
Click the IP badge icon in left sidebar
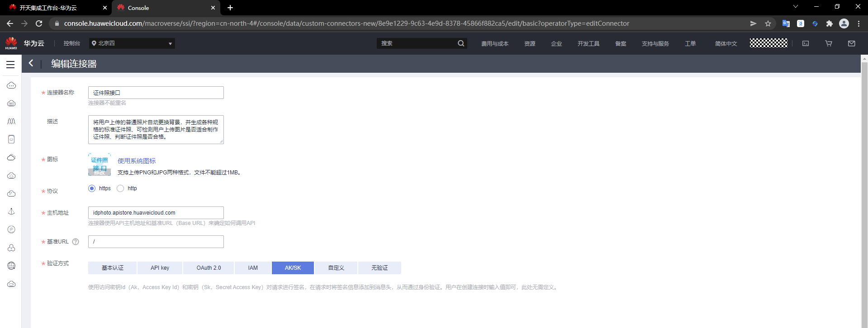point(11,230)
